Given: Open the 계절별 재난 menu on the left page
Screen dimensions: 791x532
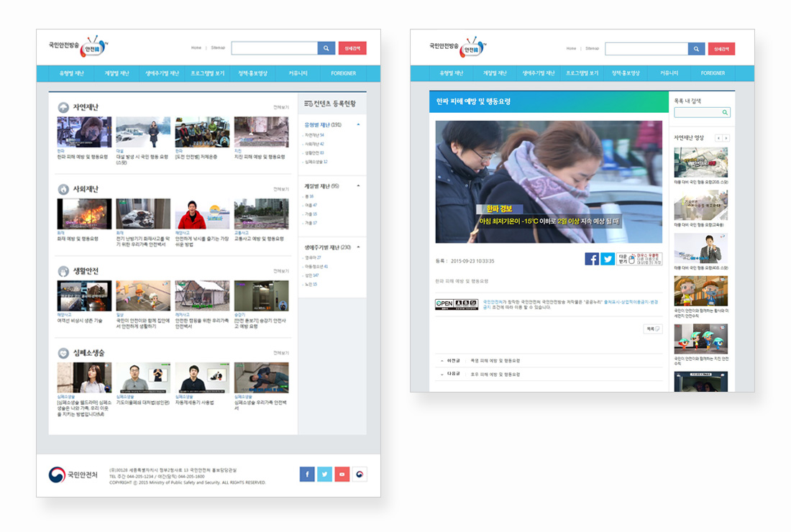Looking at the screenshot, I should [x=116, y=73].
